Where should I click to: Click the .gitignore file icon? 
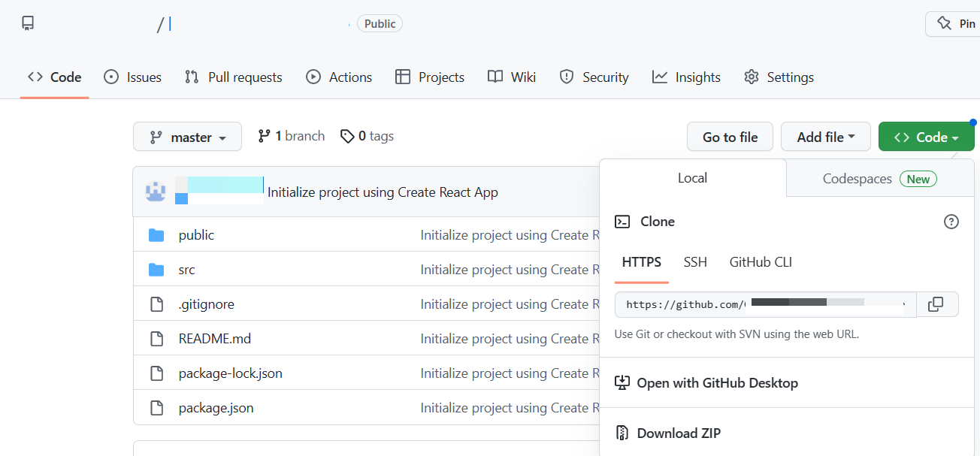coord(156,304)
